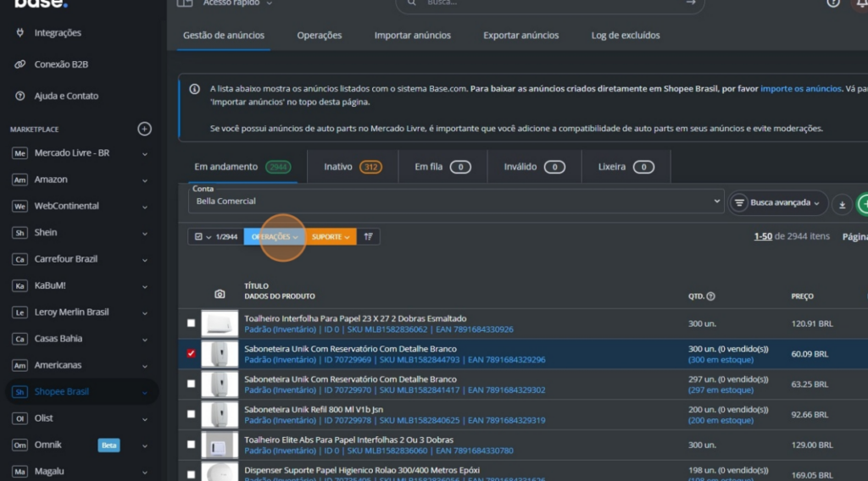Screen dimensions: 868x481
Task: Uncheck the selected Saboneteira Unik ID 70729969 row
Action: point(191,354)
